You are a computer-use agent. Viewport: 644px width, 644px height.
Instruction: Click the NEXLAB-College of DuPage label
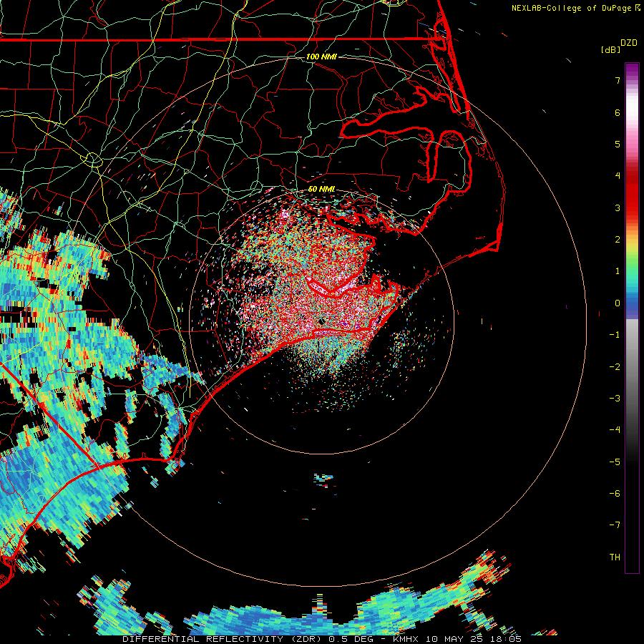571,8
